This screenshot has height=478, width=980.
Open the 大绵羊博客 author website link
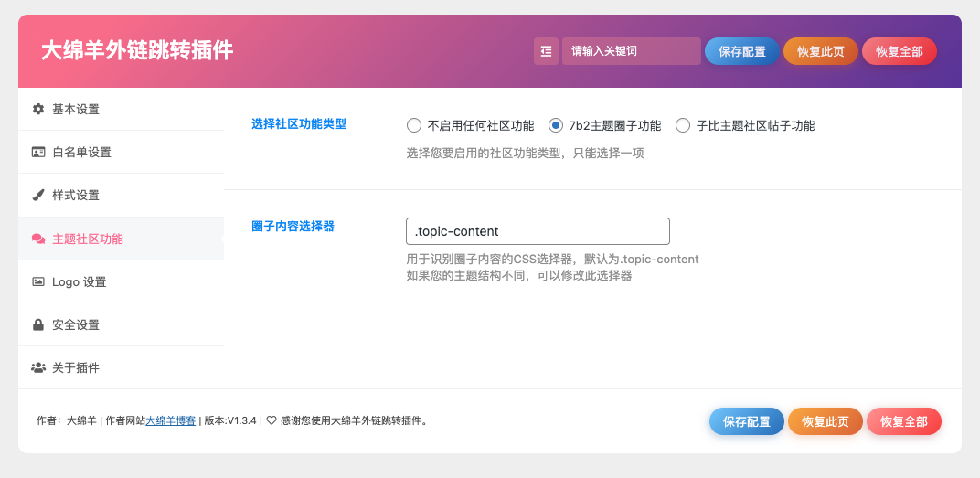[x=171, y=420]
